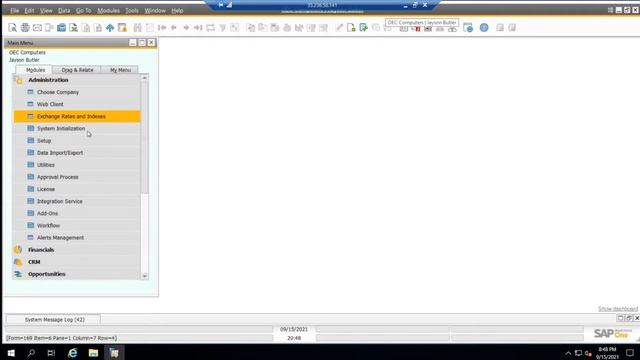Open Task View on the taskbar
Screen dimensions: 640x360
pyautogui.click(x=51, y=353)
